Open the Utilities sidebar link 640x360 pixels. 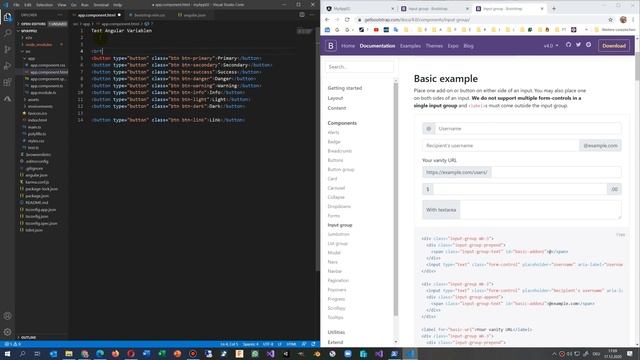(x=336, y=332)
